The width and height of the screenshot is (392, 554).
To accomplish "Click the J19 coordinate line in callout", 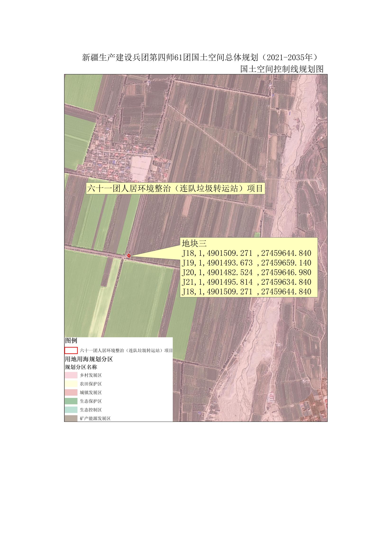I will coord(246,263).
